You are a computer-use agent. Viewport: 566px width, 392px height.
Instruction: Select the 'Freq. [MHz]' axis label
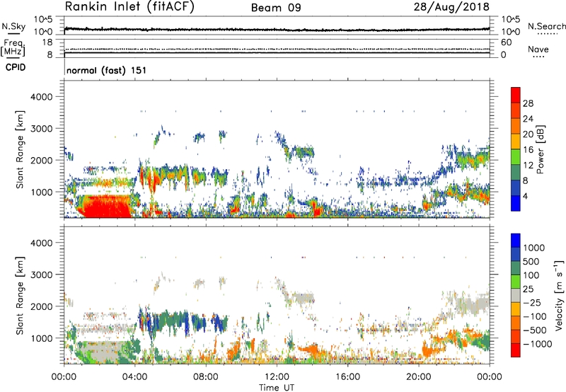pyautogui.click(x=13, y=48)
